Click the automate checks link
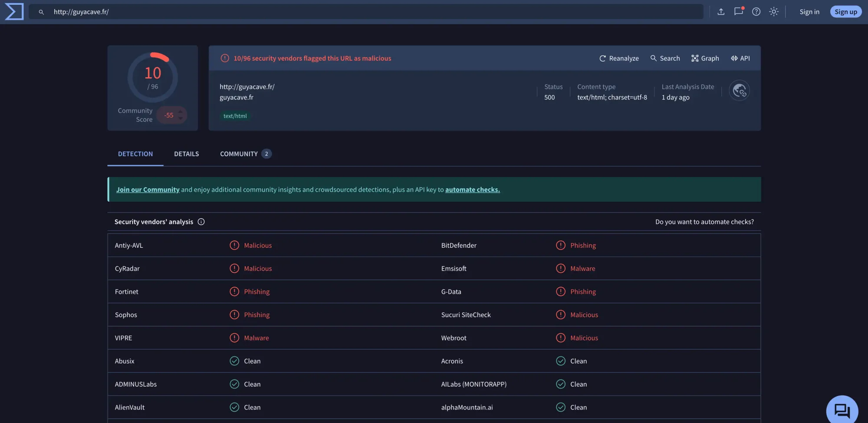 point(473,190)
